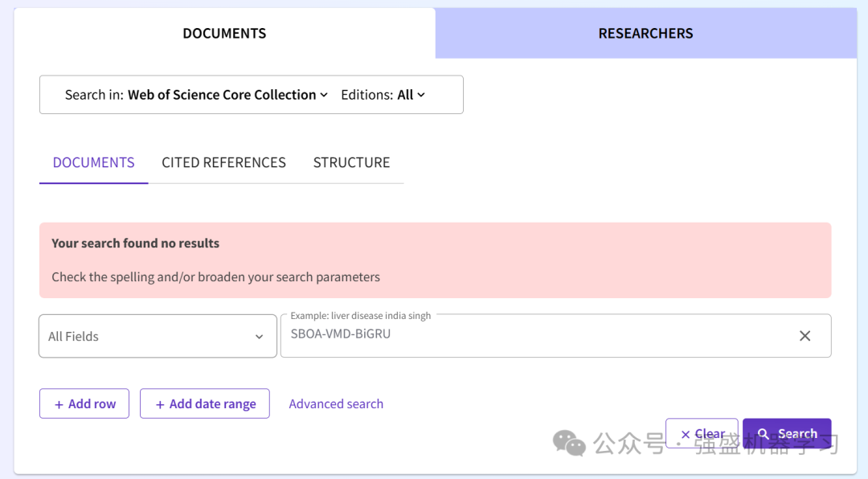
Task: Open Web of Science Core Collection dropdown
Action: (227, 95)
